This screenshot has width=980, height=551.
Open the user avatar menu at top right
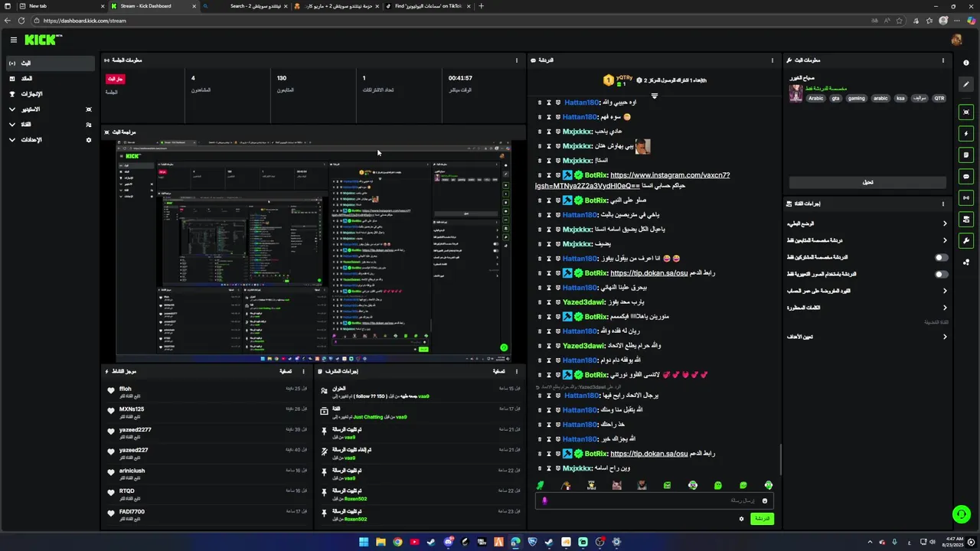[x=956, y=40]
